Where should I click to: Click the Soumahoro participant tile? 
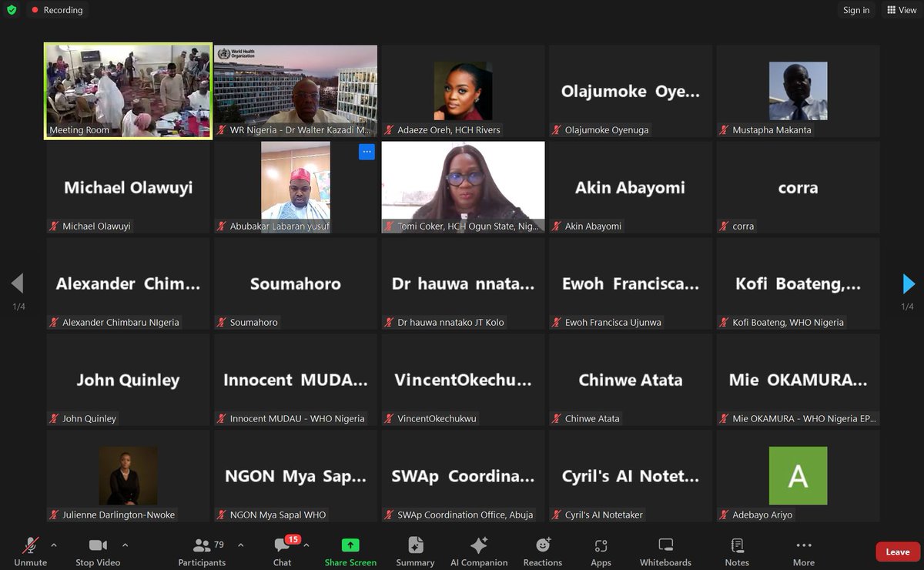(x=296, y=283)
